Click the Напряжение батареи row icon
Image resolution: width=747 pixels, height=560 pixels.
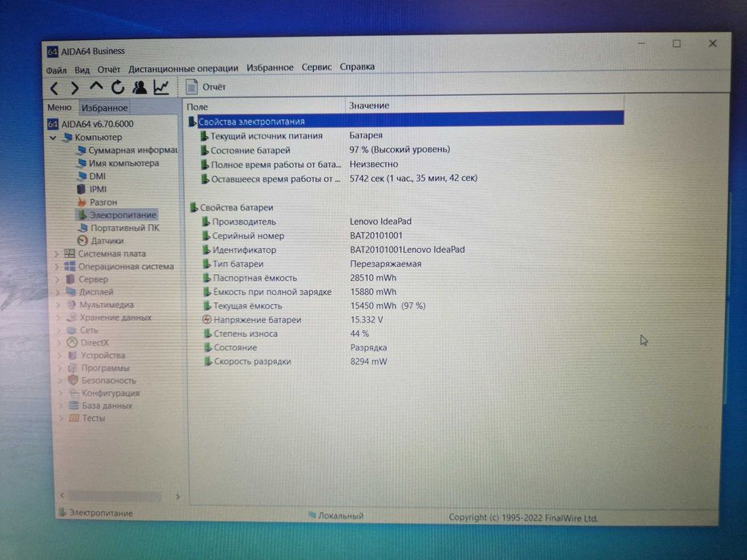207,319
